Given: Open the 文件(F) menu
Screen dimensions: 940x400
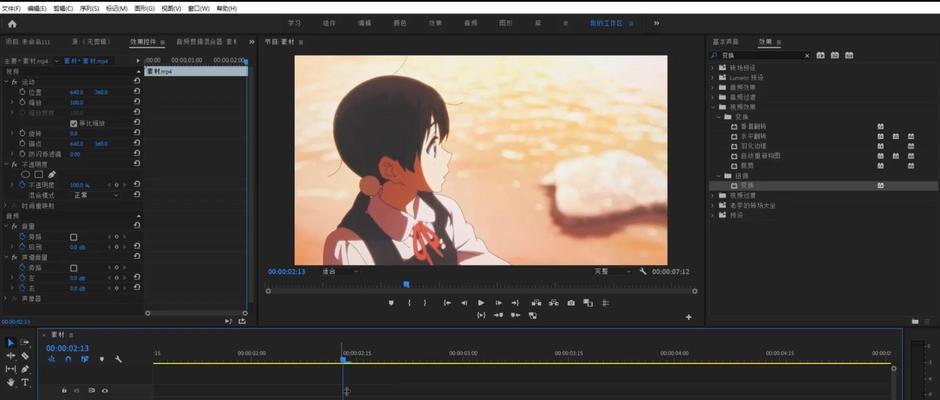Looking at the screenshot, I should coord(11,8).
